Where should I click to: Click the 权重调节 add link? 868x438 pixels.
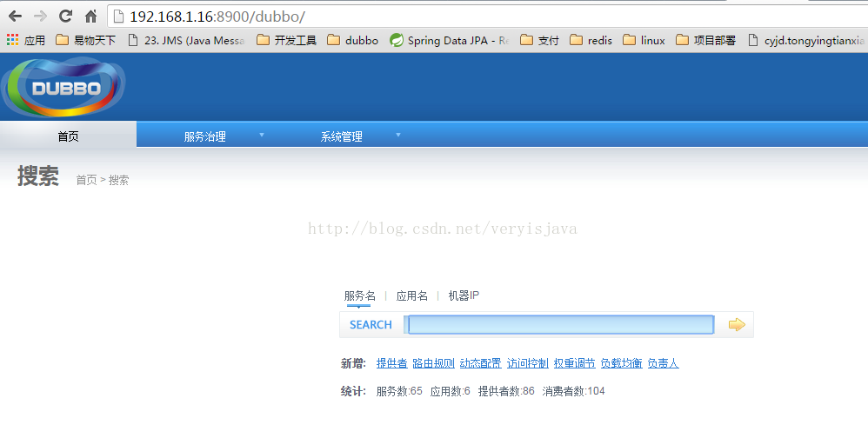575,363
